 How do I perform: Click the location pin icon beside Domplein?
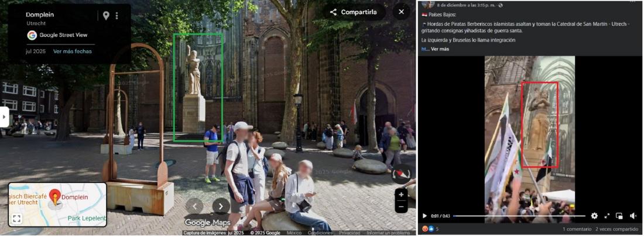pos(106,16)
